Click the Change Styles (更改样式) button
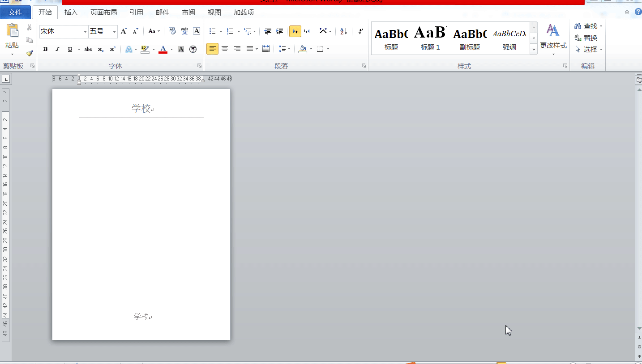The height and width of the screenshot is (364, 642). click(x=553, y=39)
